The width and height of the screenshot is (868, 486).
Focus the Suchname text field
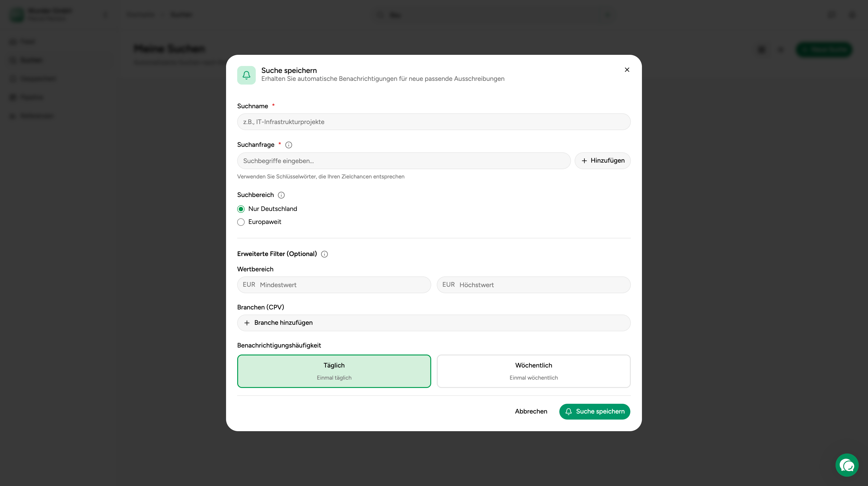point(434,122)
